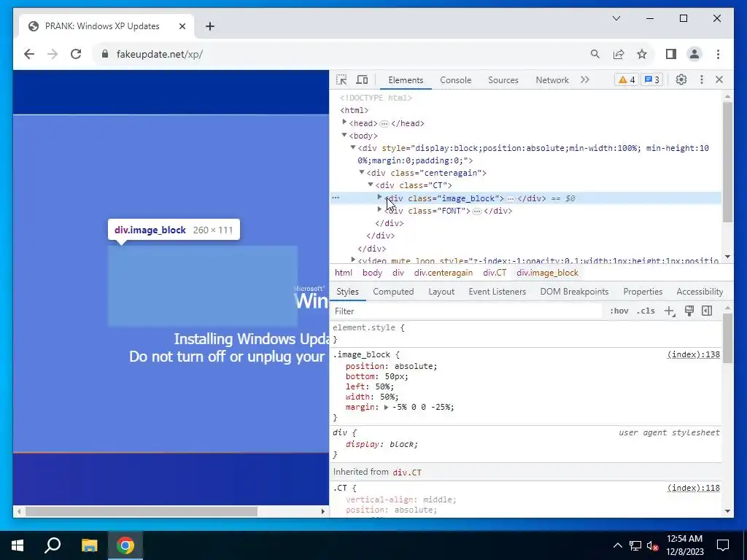The image size is (747, 560).
Task: Open the tab search chevron
Action: click(x=616, y=18)
